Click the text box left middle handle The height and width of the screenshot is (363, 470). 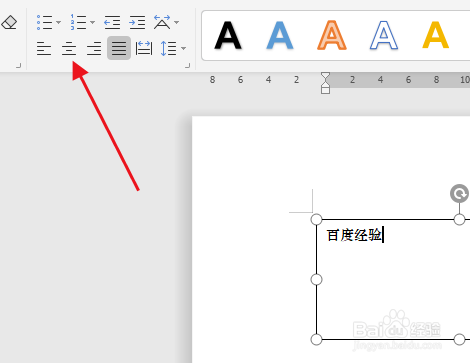click(316, 279)
